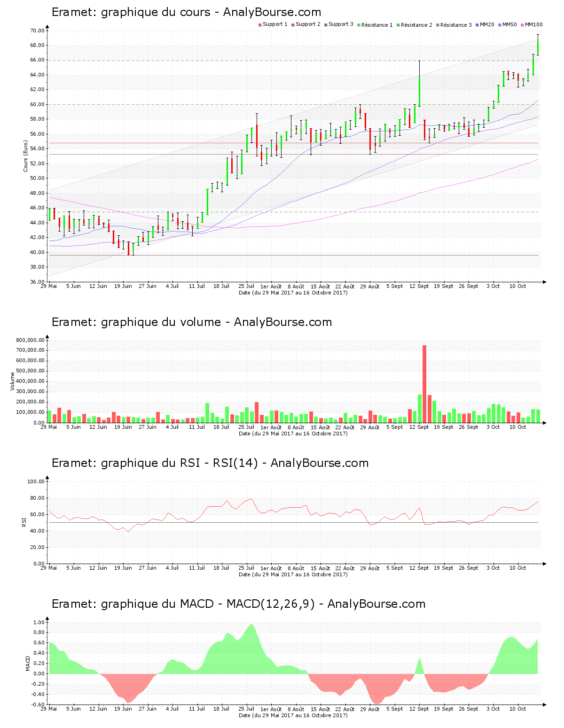Click the 'MACD' vertical axis label
This screenshot has width=564, height=728.
[x=28, y=663]
